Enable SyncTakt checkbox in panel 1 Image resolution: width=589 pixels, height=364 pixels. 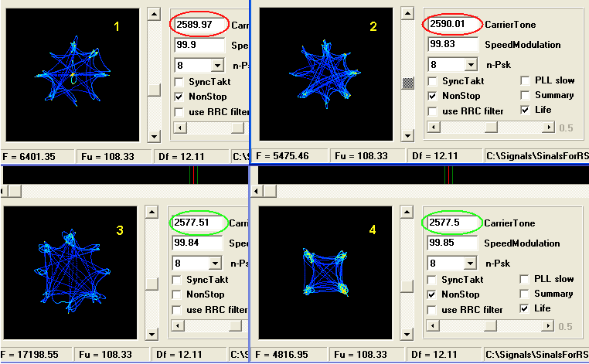tap(179, 81)
